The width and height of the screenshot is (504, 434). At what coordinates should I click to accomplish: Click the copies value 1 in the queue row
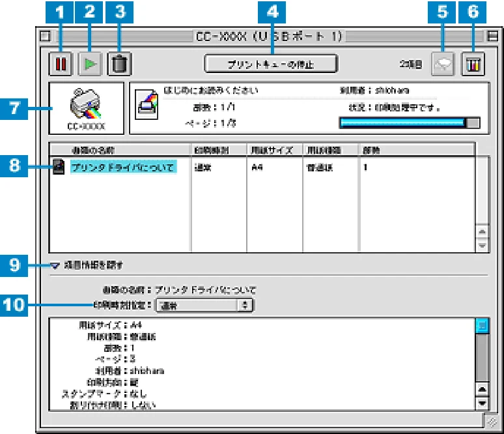(365, 167)
